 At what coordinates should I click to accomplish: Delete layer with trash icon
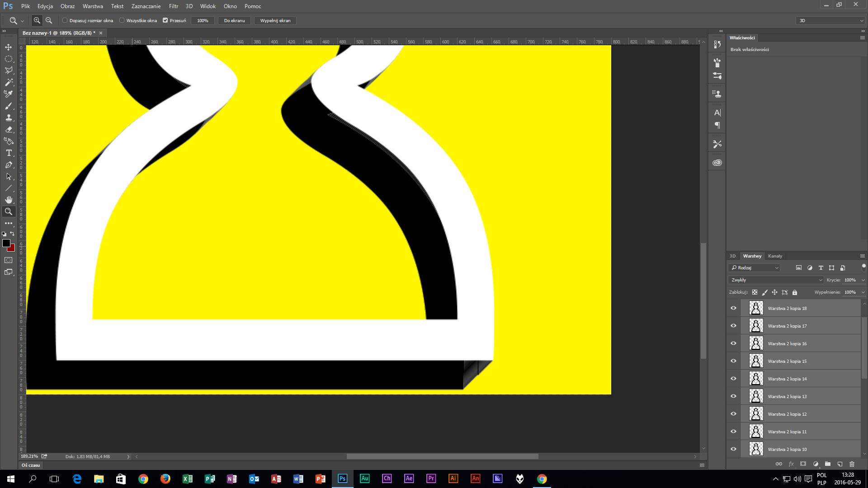point(852,464)
